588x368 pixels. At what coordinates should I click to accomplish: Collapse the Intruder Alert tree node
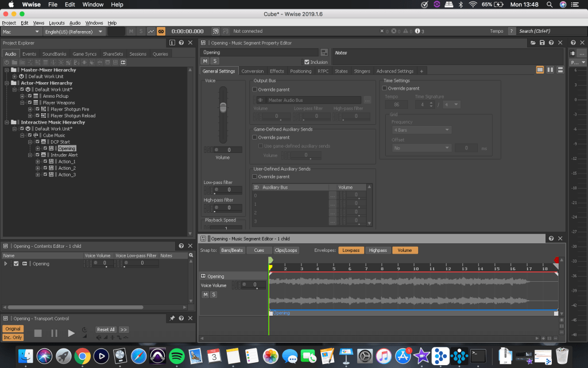pos(30,155)
